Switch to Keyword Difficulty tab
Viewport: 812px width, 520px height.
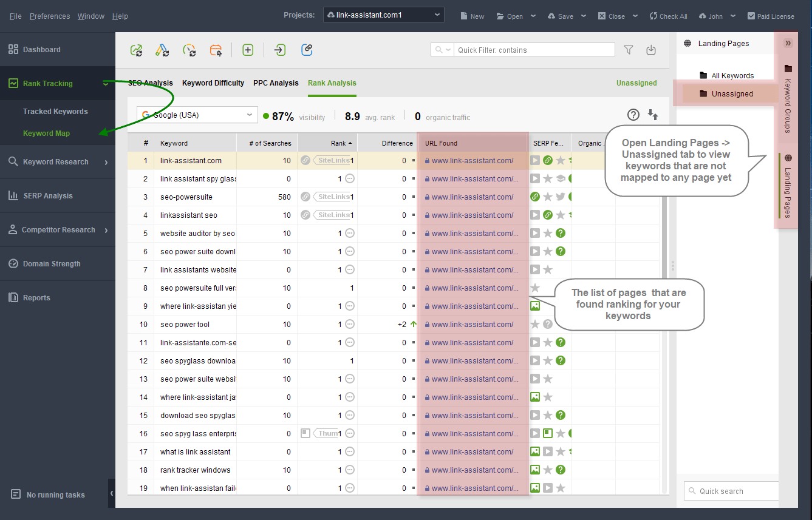[x=213, y=83]
